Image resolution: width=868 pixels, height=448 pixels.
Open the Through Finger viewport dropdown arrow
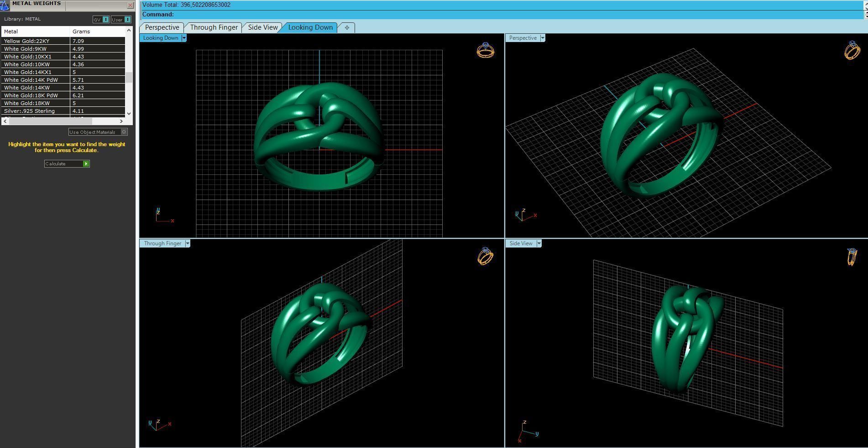point(188,243)
